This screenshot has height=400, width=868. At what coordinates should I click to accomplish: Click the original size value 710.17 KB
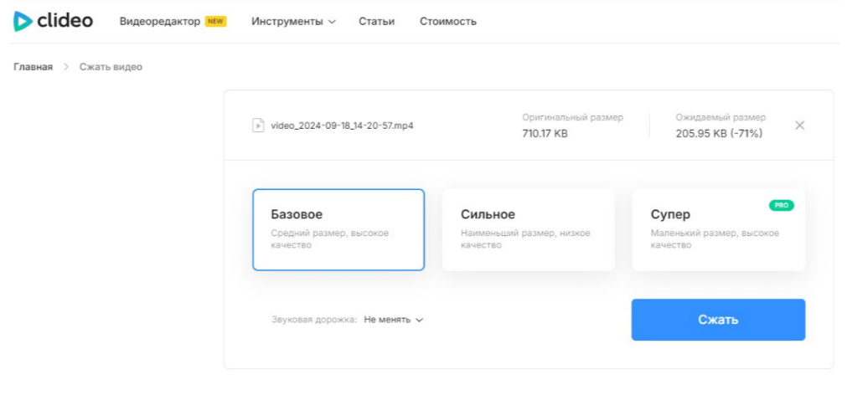tap(545, 133)
